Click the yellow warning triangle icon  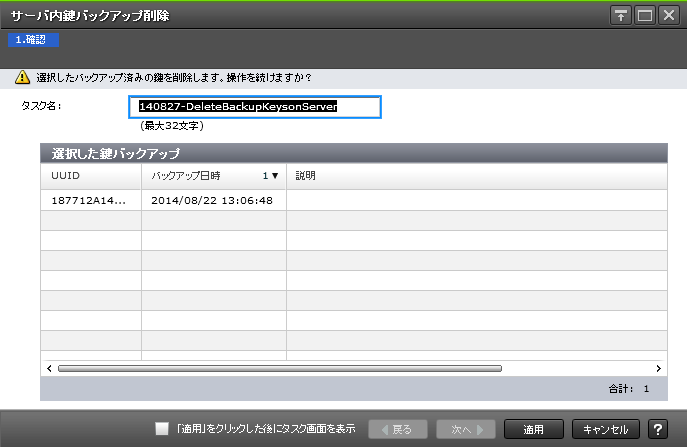[x=22, y=78]
